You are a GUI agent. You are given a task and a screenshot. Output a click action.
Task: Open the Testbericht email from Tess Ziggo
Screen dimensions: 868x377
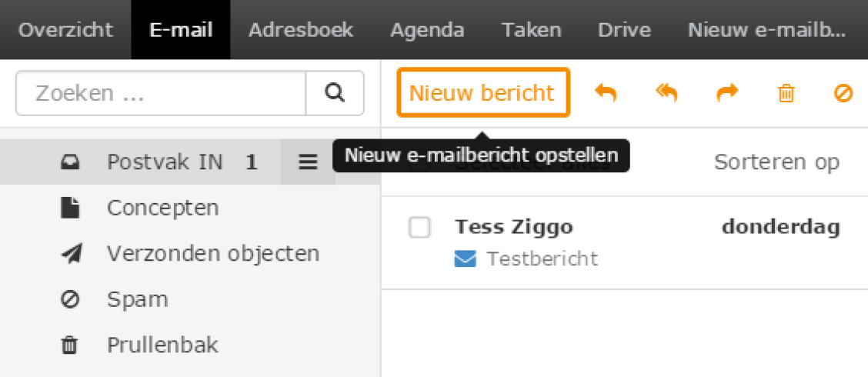click(542, 259)
